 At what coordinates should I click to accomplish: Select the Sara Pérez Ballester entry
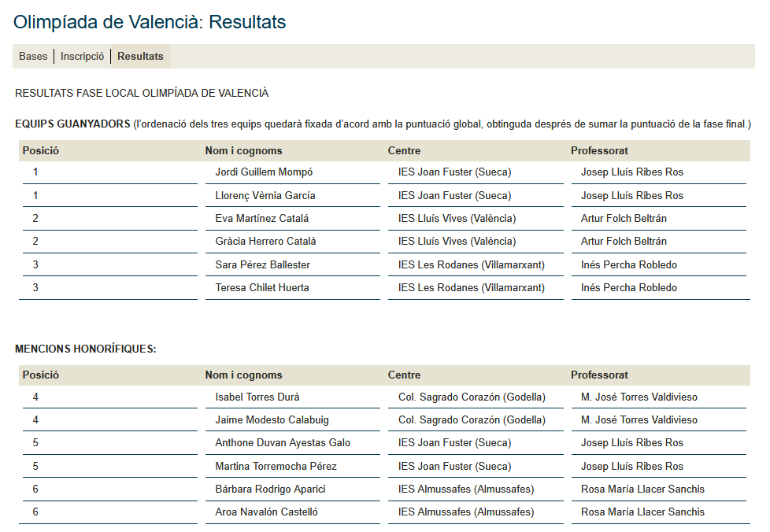tap(262, 265)
